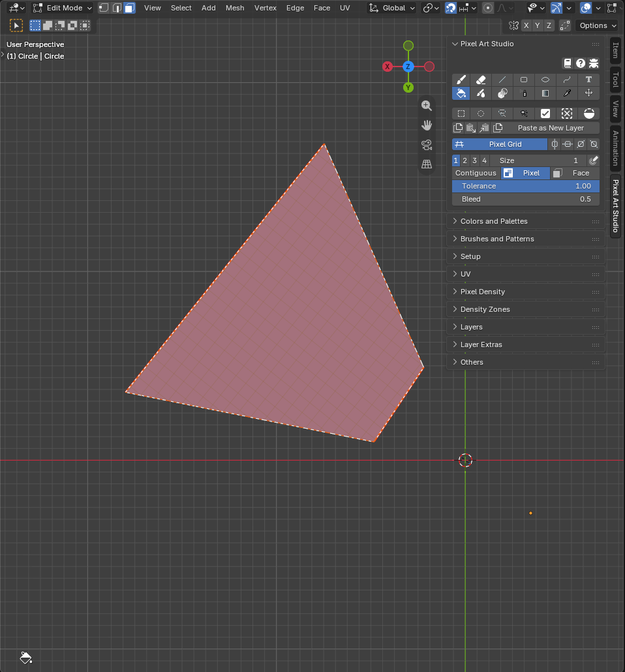Toggle the camera view icon

pos(427,145)
